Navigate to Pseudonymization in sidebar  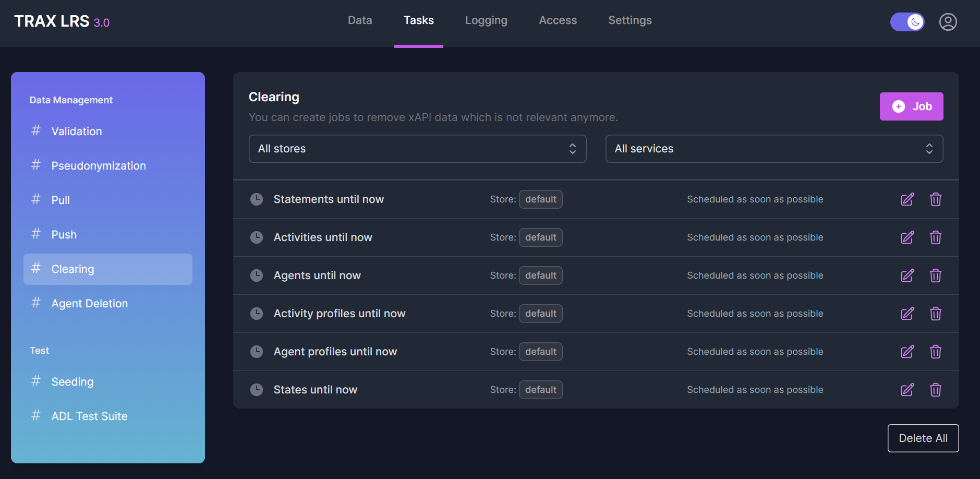pyautogui.click(x=99, y=166)
